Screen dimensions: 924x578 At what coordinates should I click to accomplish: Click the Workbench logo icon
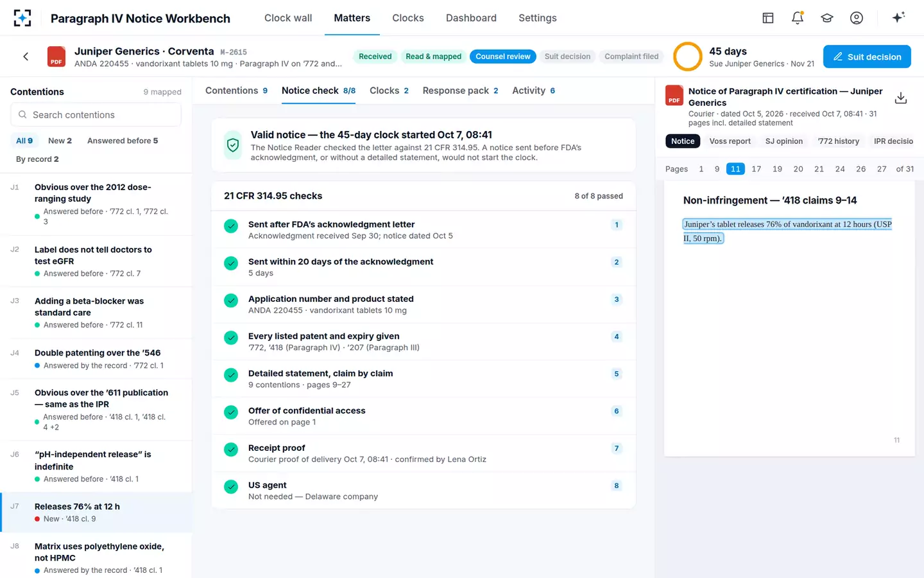pyautogui.click(x=22, y=18)
